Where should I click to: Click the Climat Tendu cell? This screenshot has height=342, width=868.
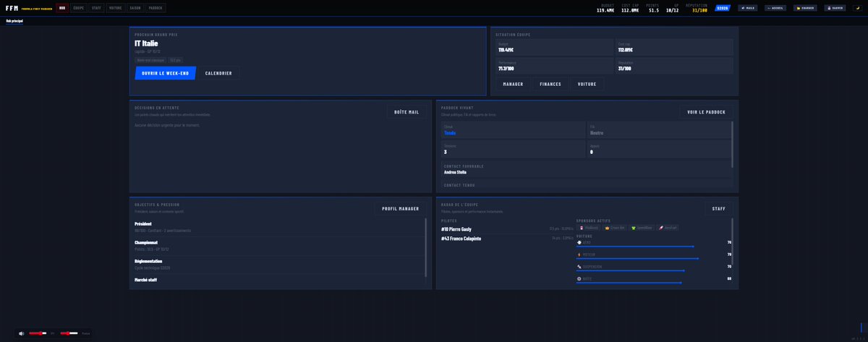pos(513,130)
